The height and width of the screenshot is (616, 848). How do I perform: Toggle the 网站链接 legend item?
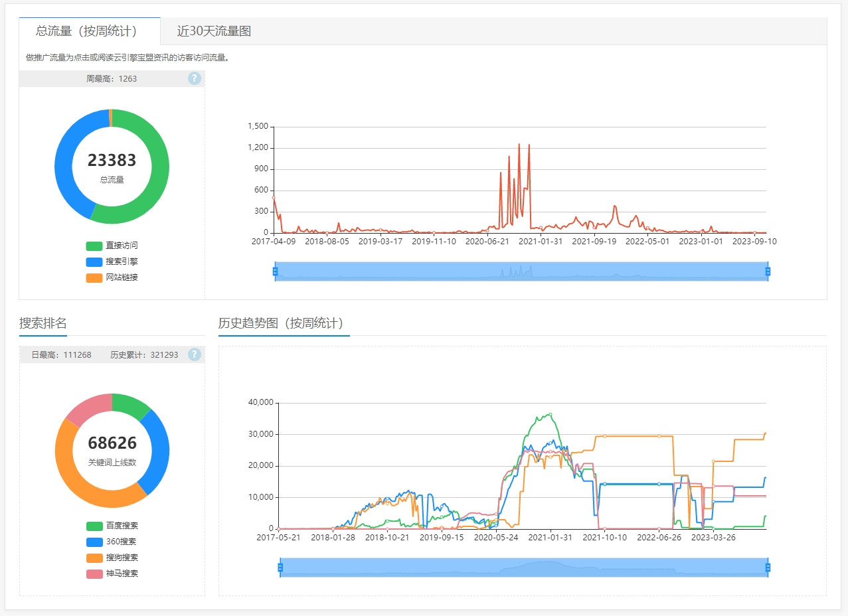click(x=112, y=277)
